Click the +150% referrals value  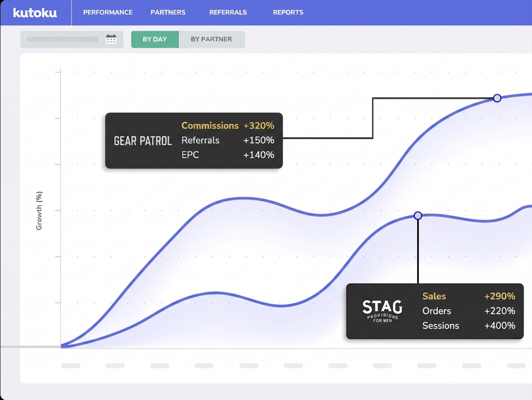tap(259, 140)
